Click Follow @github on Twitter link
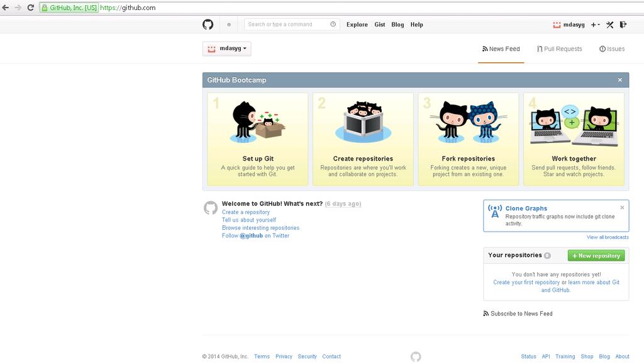 (x=255, y=236)
